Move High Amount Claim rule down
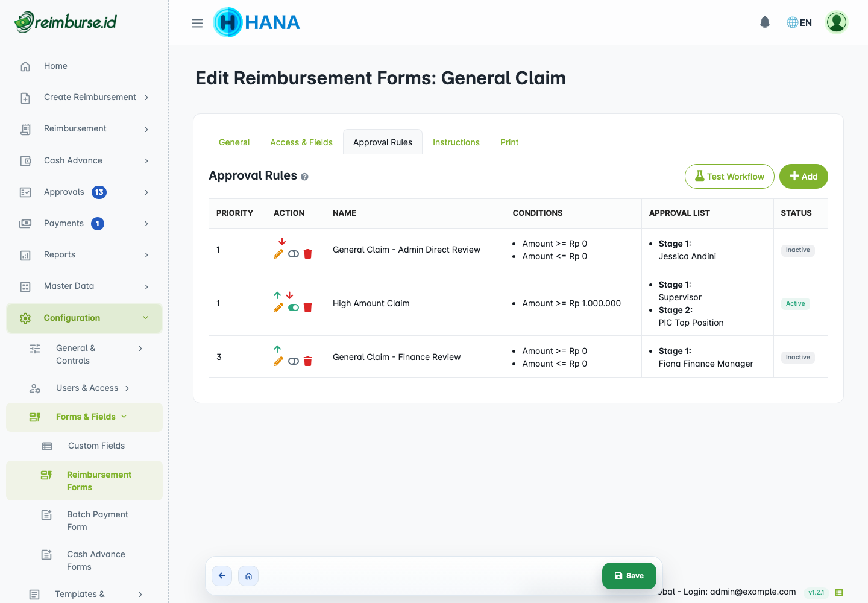868x603 pixels. [x=289, y=295]
